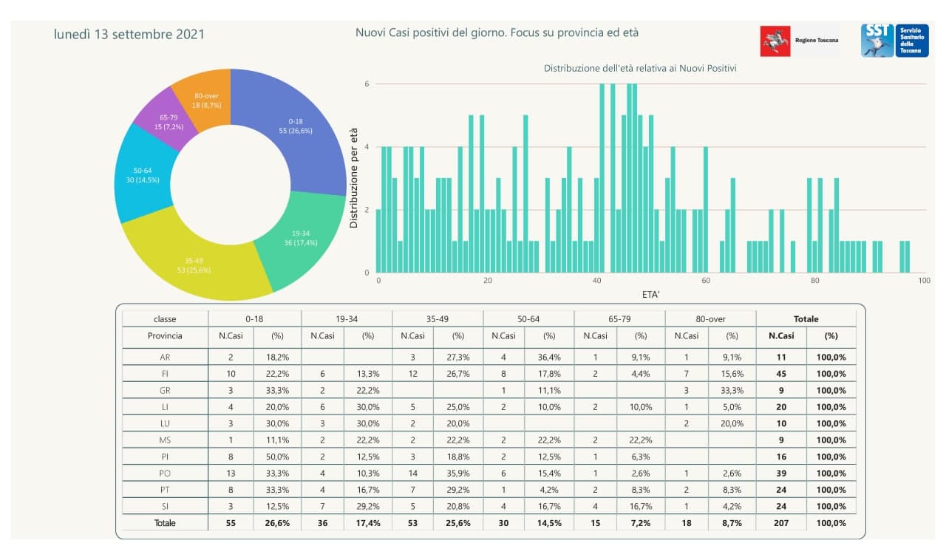Image resolution: width=946 pixels, height=560 pixels.
Task: Click the 'ETA'' x-axis label
Action: [x=649, y=294]
